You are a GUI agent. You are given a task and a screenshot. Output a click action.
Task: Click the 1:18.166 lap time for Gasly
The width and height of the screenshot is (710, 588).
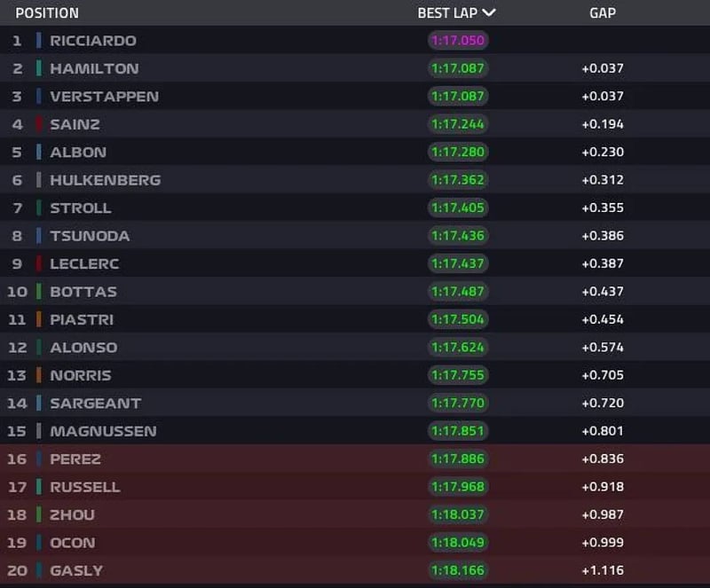point(458,571)
